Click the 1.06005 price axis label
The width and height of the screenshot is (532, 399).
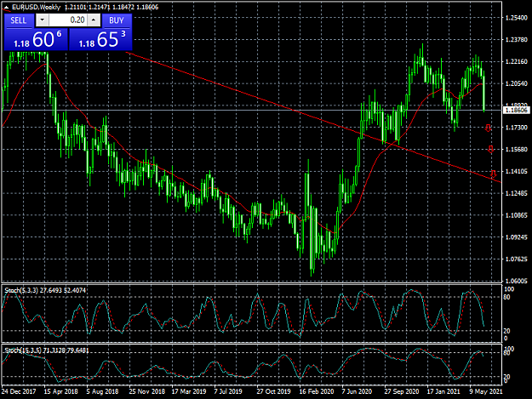click(517, 281)
